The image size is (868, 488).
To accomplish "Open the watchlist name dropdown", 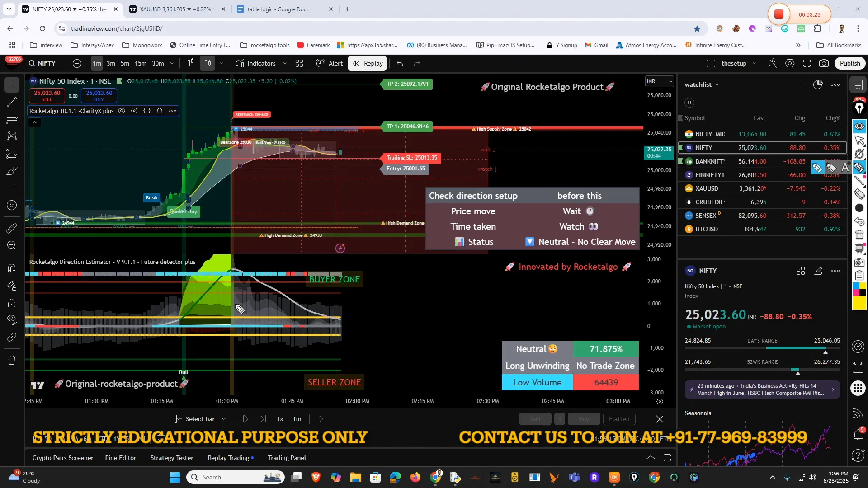I will [702, 84].
